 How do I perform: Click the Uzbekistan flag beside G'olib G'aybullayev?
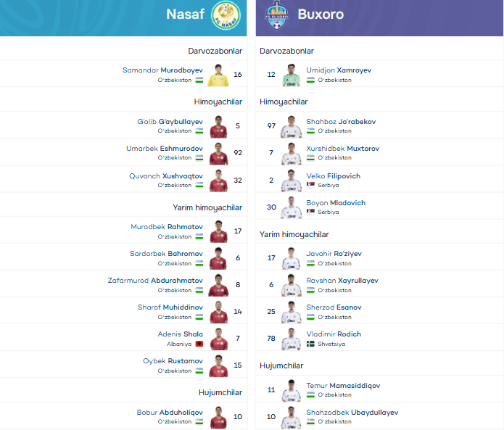point(199,131)
